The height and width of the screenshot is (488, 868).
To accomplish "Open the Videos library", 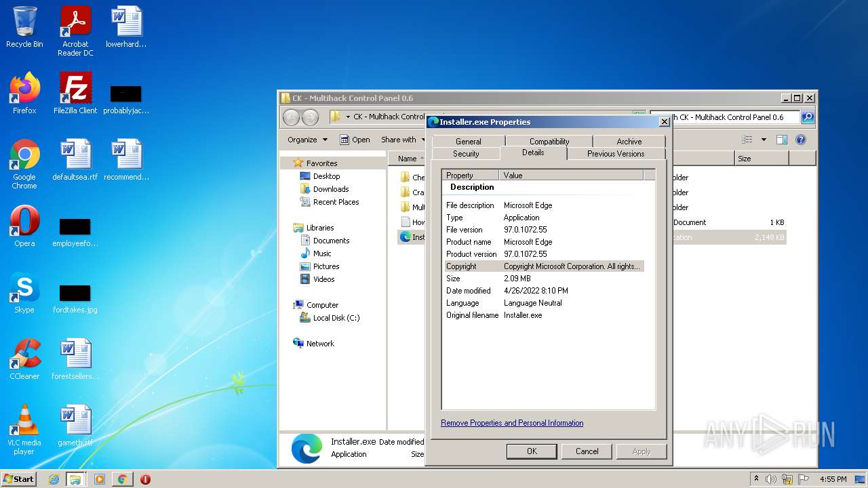I will pos(323,279).
